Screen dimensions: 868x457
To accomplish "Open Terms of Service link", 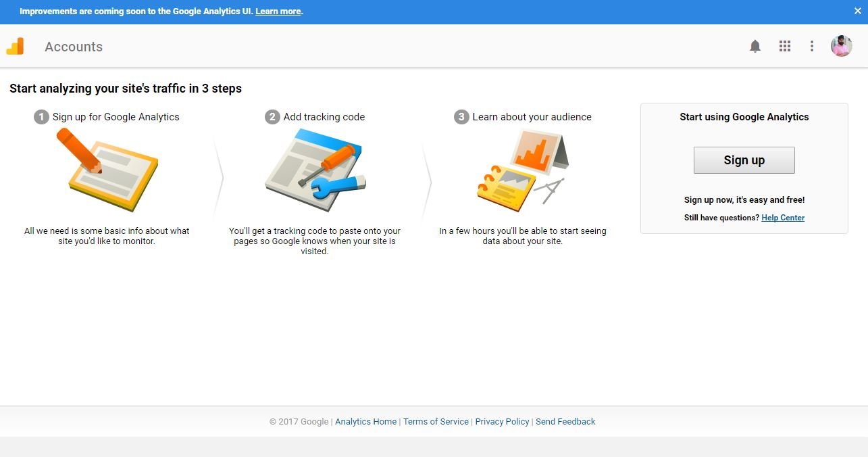I will tap(436, 421).
